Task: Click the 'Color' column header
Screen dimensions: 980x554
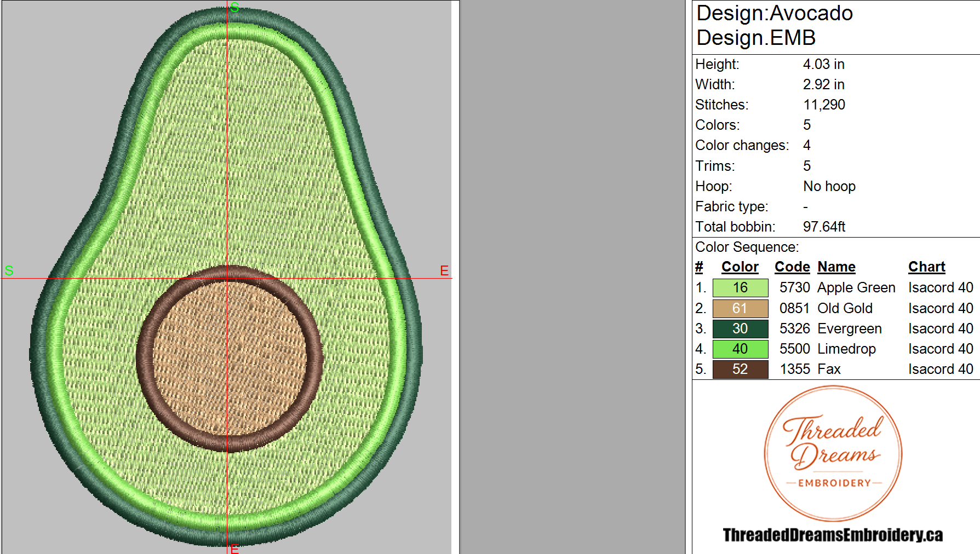Action: (x=740, y=267)
